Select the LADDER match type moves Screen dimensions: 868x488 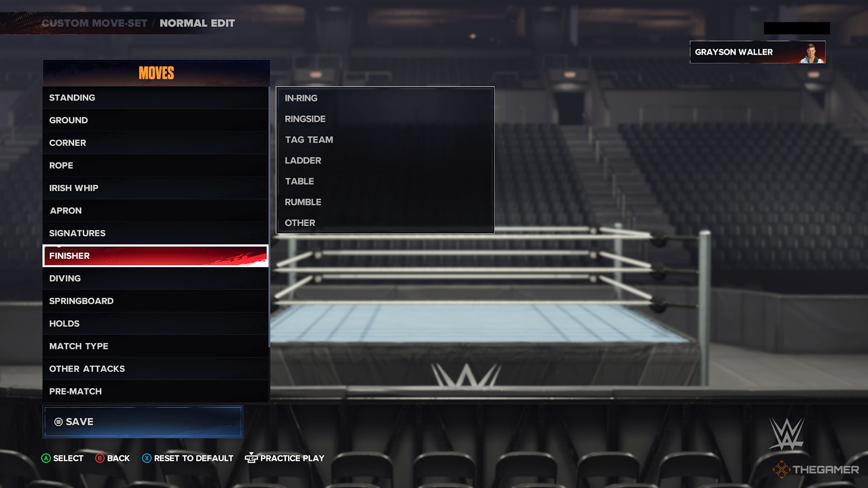click(303, 160)
